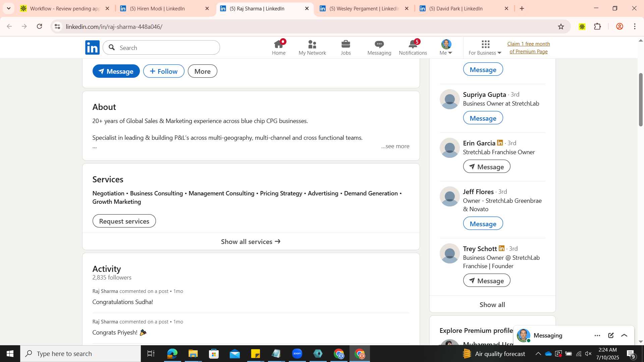Open Chrome three-dot menu

tap(635, 26)
